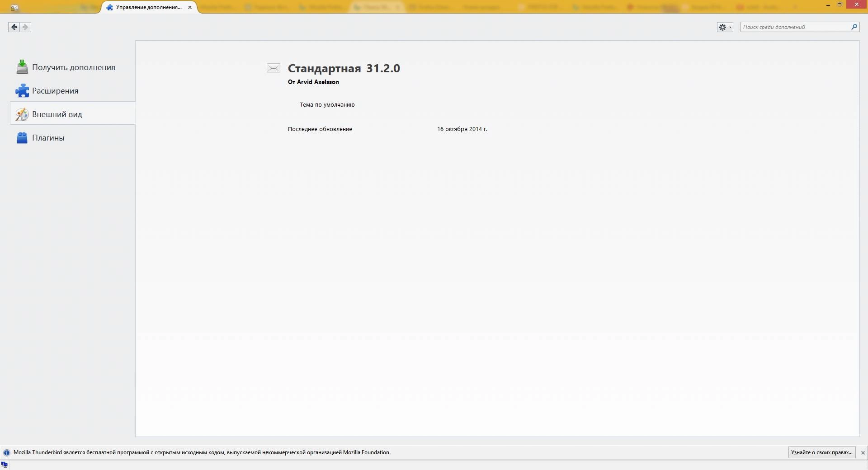This screenshot has height=470, width=868.
Task: Select the 'Внешний вид' category
Action: click(x=72, y=114)
